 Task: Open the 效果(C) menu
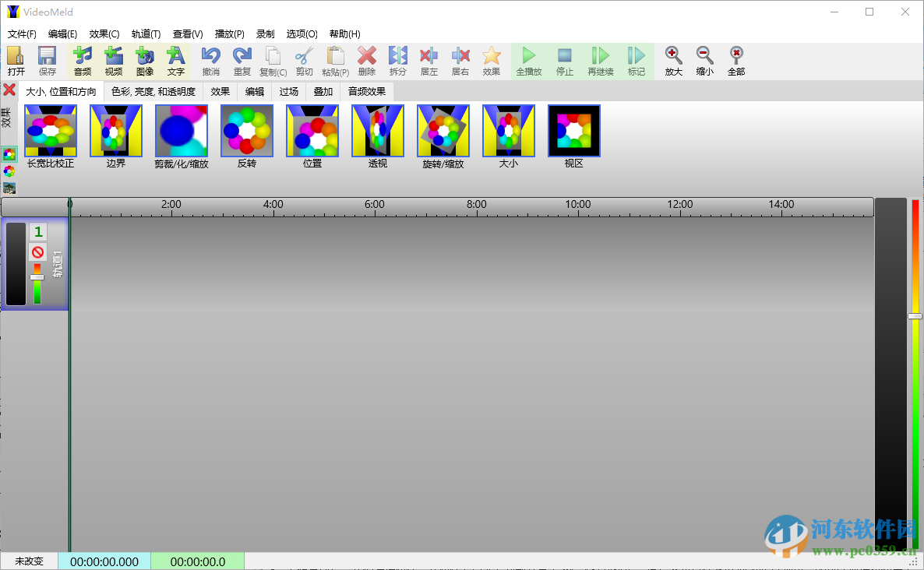pyautogui.click(x=104, y=34)
